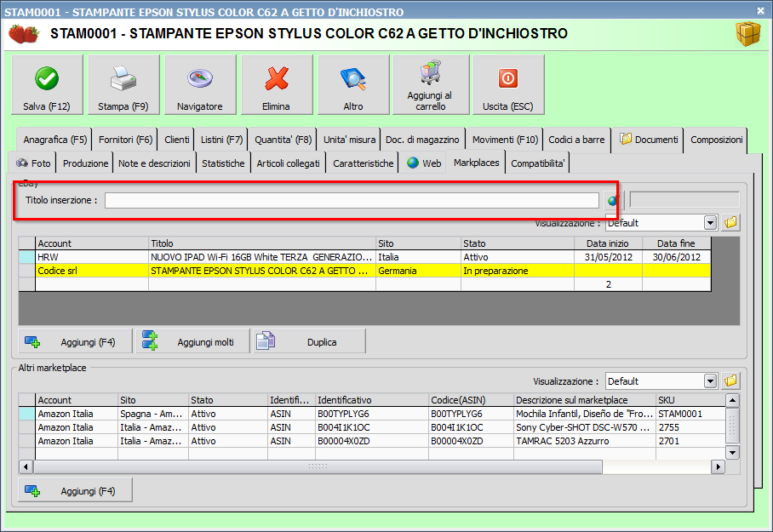Select the Unita' misura tab
This screenshot has width=773, height=532.
click(349, 140)
